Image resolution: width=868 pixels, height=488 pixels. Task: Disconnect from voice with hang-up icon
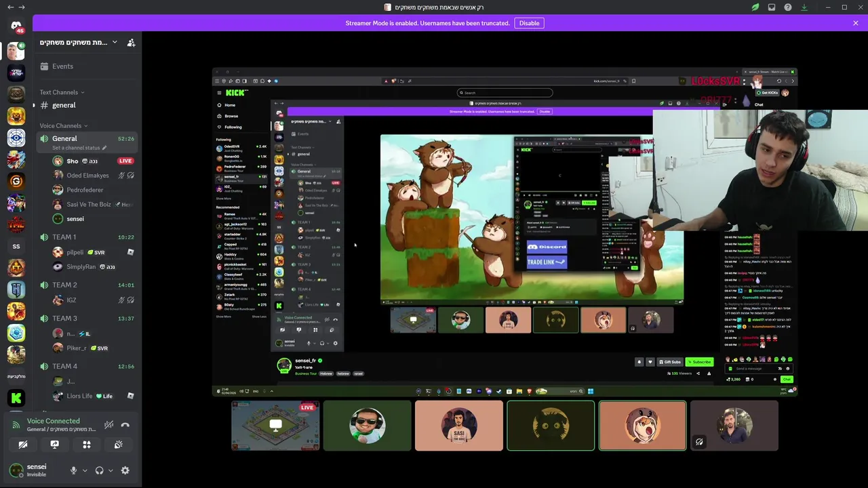point(125,425)
